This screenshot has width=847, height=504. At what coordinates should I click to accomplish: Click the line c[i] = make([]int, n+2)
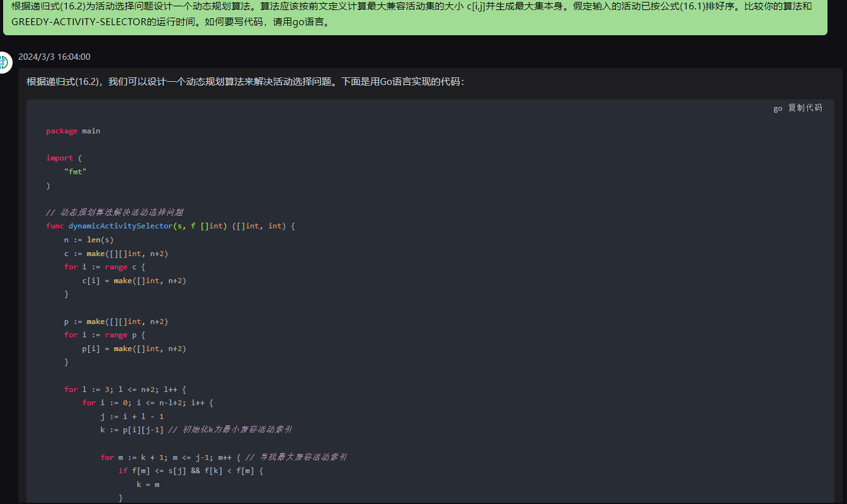(x=134, y=281)
